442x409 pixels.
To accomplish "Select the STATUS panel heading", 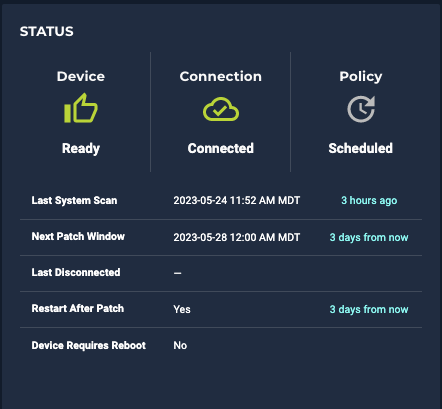I will 47,32.
